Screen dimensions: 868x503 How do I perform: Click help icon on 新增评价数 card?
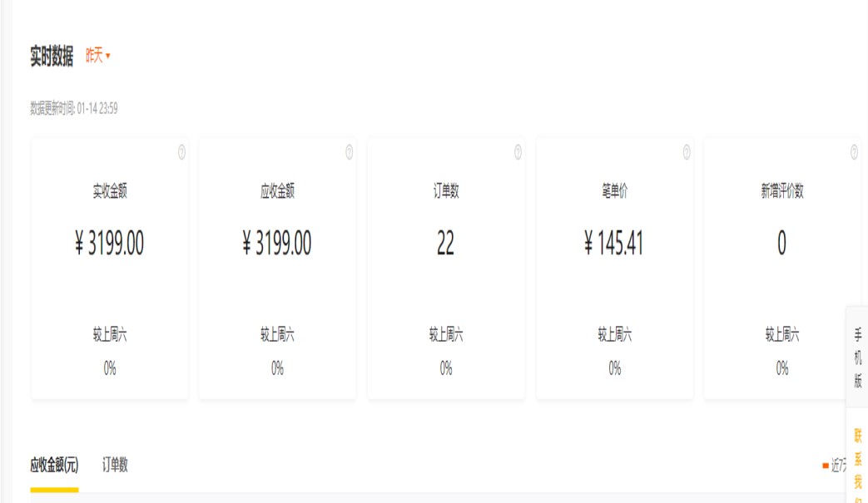pyautogui.click(x=854, y=152)
